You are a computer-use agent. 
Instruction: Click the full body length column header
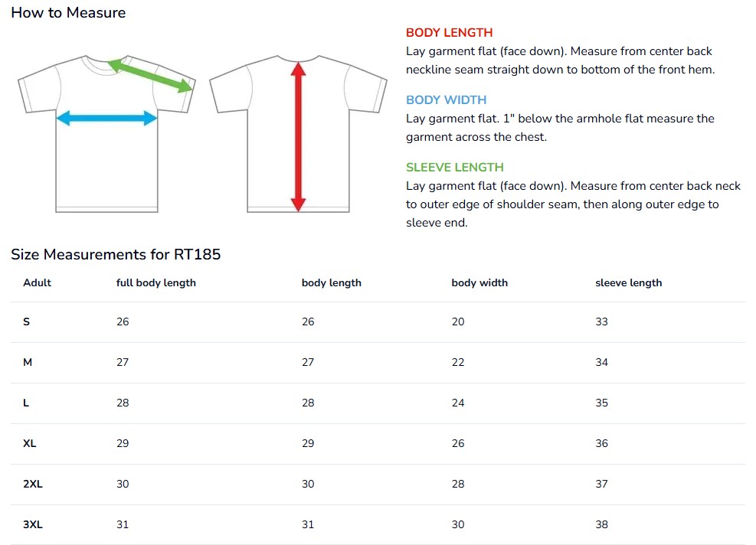click(x=156, y=283)
